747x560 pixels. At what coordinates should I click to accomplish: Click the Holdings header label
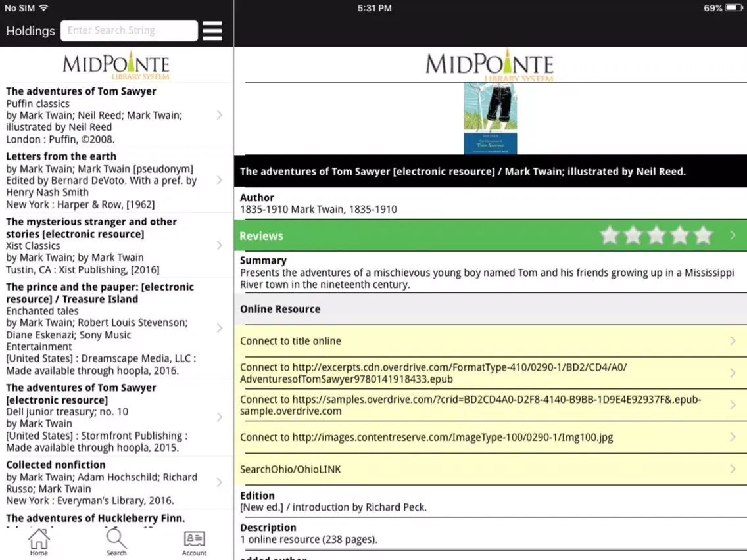[30, 31]
